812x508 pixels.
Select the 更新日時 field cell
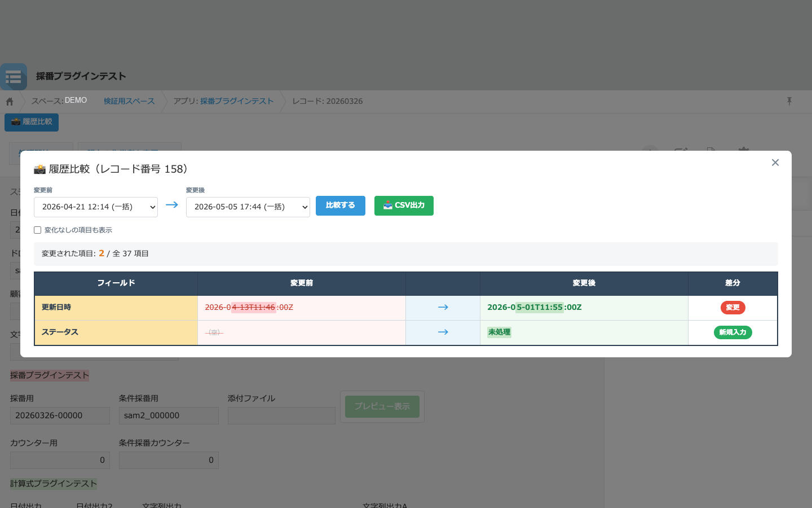point(116,308)
